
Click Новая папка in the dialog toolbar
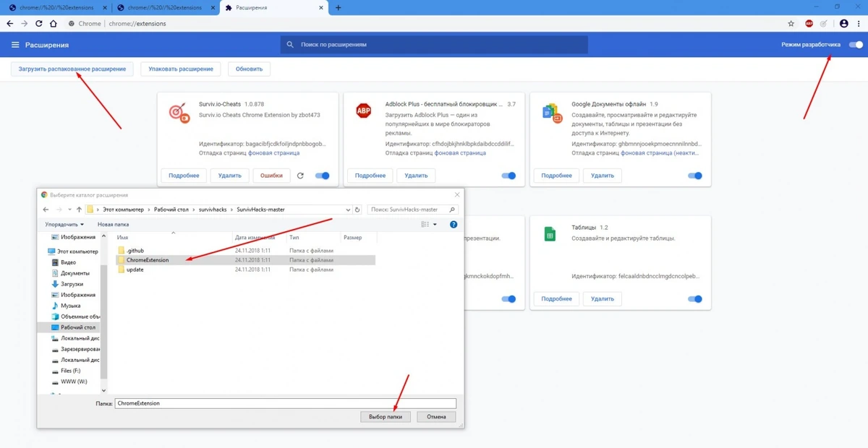pos(113,225)
